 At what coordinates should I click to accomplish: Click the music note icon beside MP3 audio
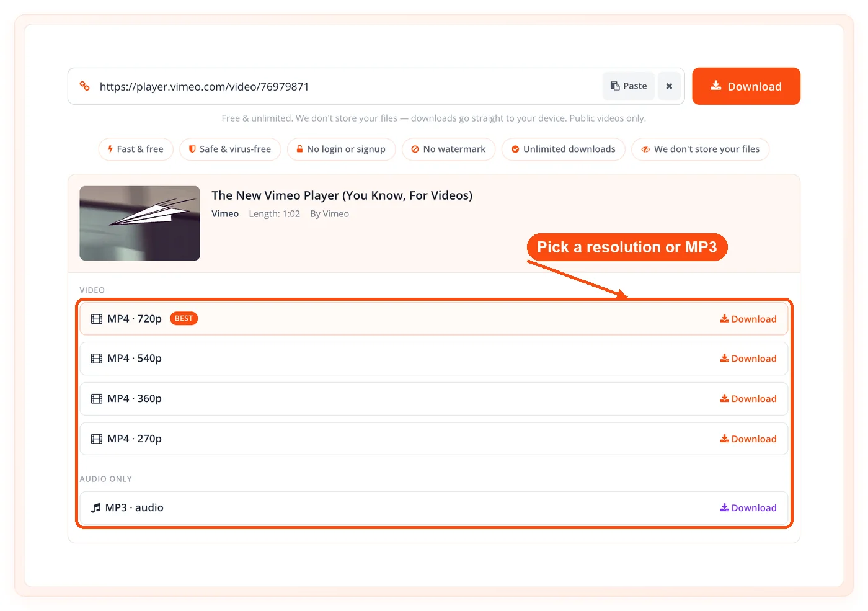tap(95, 508)
